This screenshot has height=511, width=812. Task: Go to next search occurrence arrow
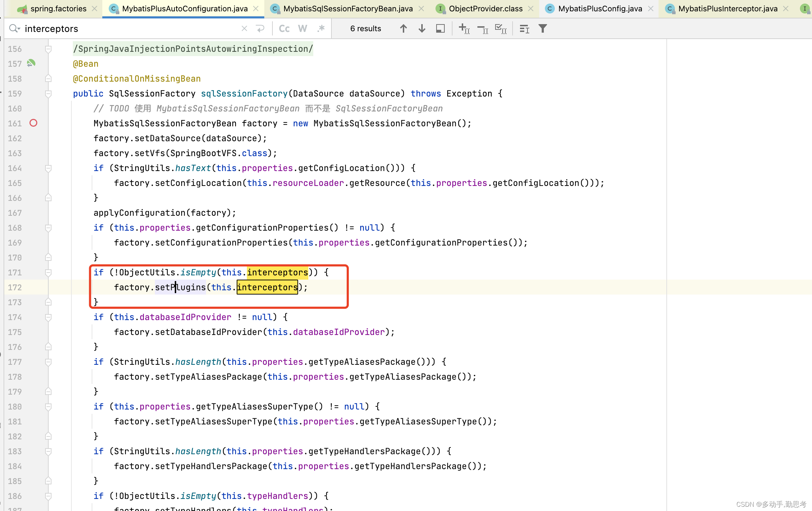point(422,29)
